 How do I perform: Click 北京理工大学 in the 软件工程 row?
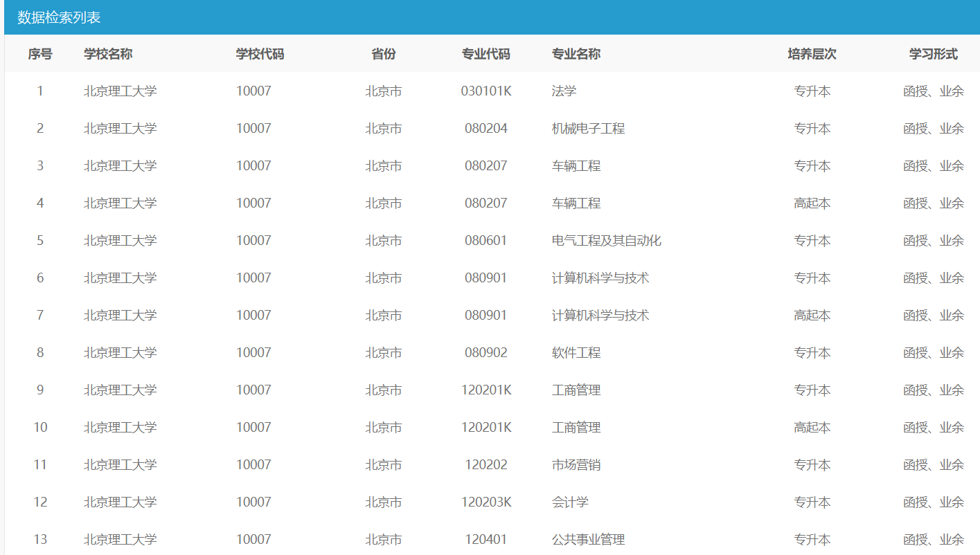pyautogui.click(x=121, y=352)
